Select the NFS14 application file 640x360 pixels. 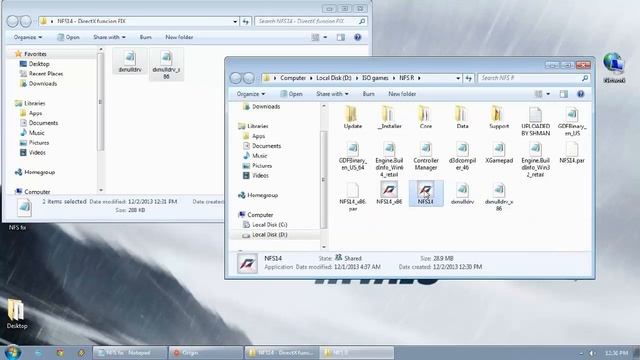426,193
